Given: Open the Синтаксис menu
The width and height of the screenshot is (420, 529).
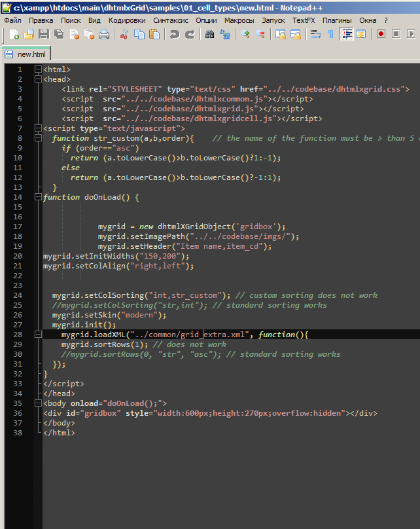Looking at the screenshot, I should pos(171,20).
